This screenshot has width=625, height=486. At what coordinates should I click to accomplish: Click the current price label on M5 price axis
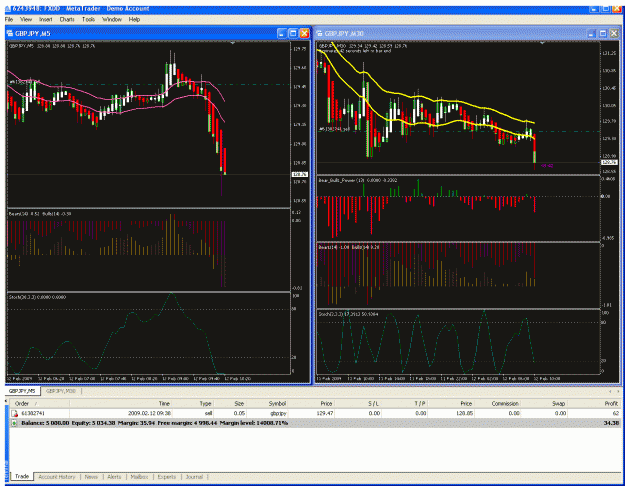pyautogui.click(x=299, y=174)
